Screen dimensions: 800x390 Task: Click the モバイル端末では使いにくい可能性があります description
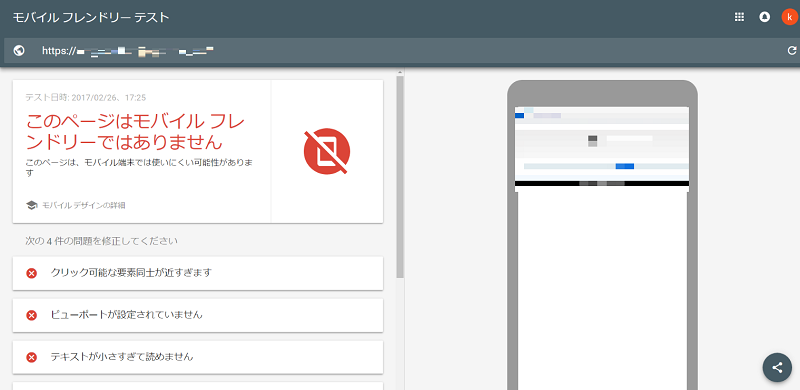[139, 167]
